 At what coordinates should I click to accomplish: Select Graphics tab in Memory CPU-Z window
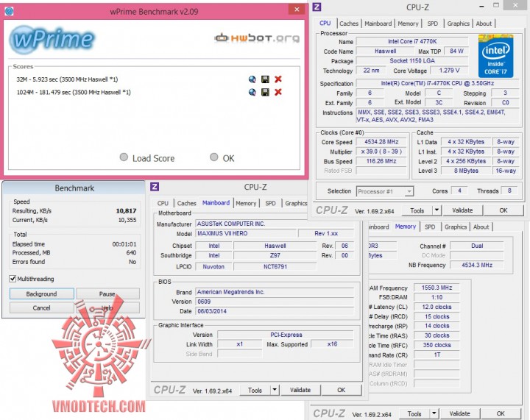pyautogui.click(x=456, y=227)
